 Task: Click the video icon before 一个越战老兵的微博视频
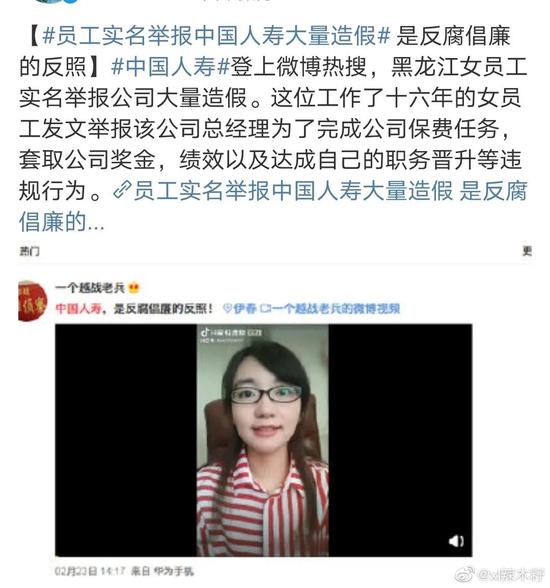265,308
